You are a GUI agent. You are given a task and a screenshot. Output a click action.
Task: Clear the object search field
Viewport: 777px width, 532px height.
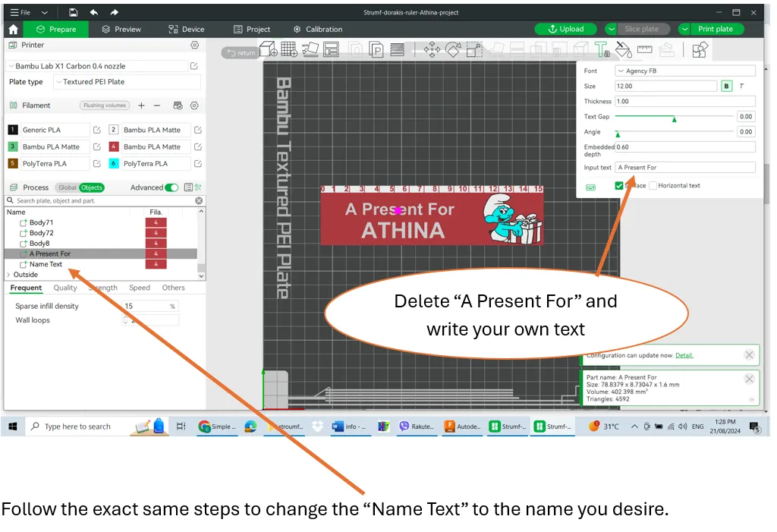[x=199, y=201]
